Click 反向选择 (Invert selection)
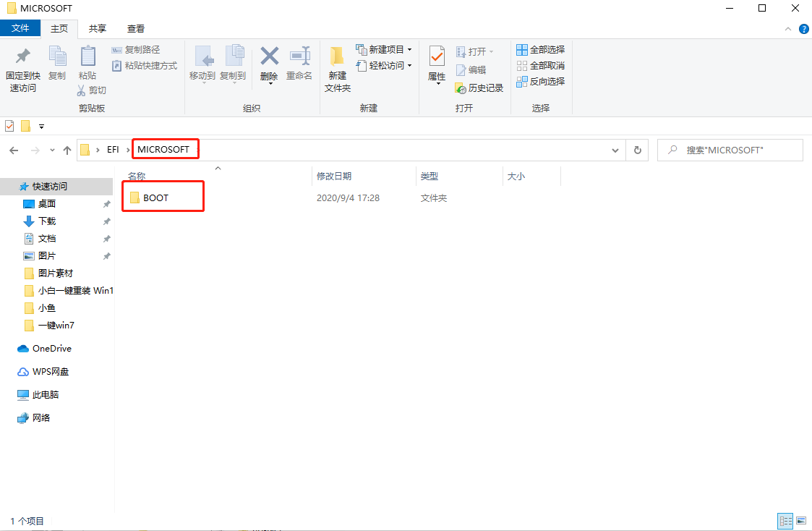The image size is (812, 531). click(x=541, y=81)
